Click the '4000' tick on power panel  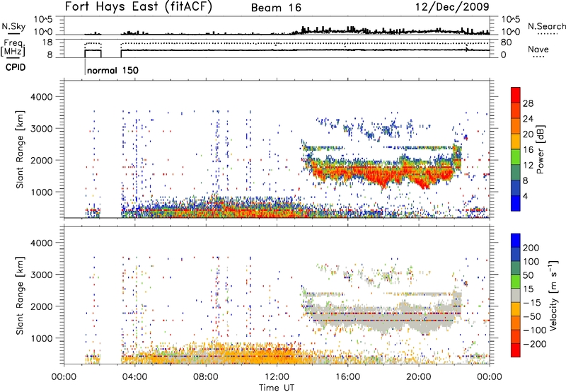42,97
